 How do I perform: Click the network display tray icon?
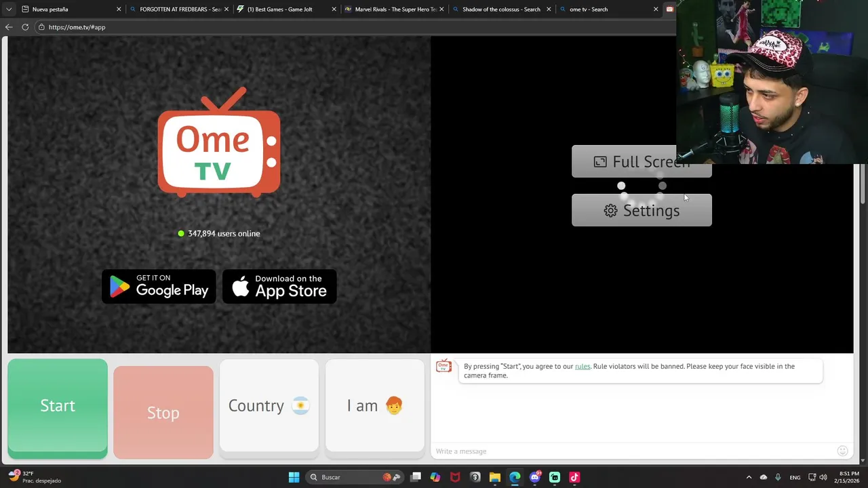[812, 477]
